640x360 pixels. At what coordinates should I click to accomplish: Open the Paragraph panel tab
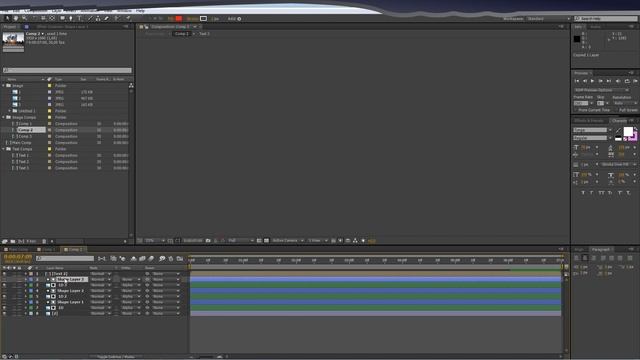click(x=600, y=249)
